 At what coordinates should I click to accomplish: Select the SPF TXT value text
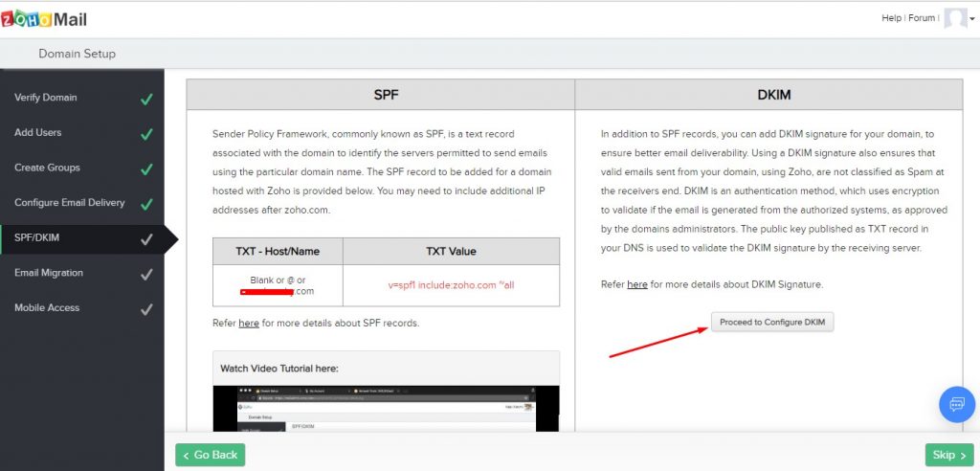point(452,285)
